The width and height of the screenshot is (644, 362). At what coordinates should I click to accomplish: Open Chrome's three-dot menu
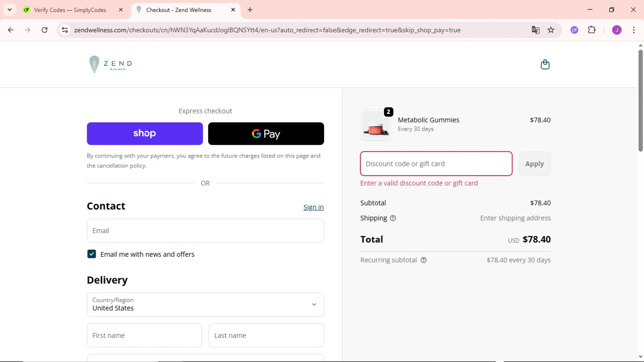click(634, 30)
